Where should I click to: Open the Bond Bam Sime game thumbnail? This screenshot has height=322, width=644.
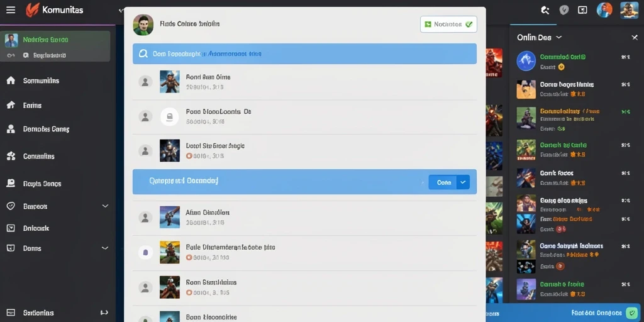pyautogui.click(x=170, y=81)
